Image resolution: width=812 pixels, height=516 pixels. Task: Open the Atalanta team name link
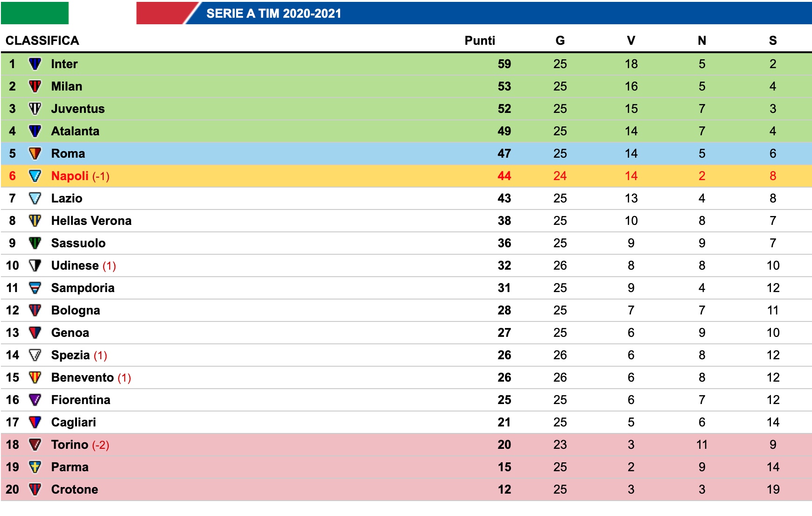(75, 131)
